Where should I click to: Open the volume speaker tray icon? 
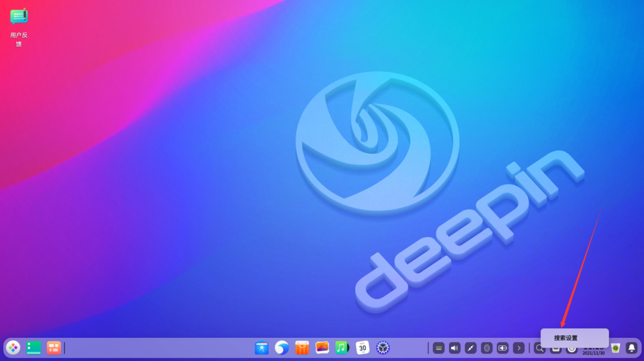click(454, 348)
